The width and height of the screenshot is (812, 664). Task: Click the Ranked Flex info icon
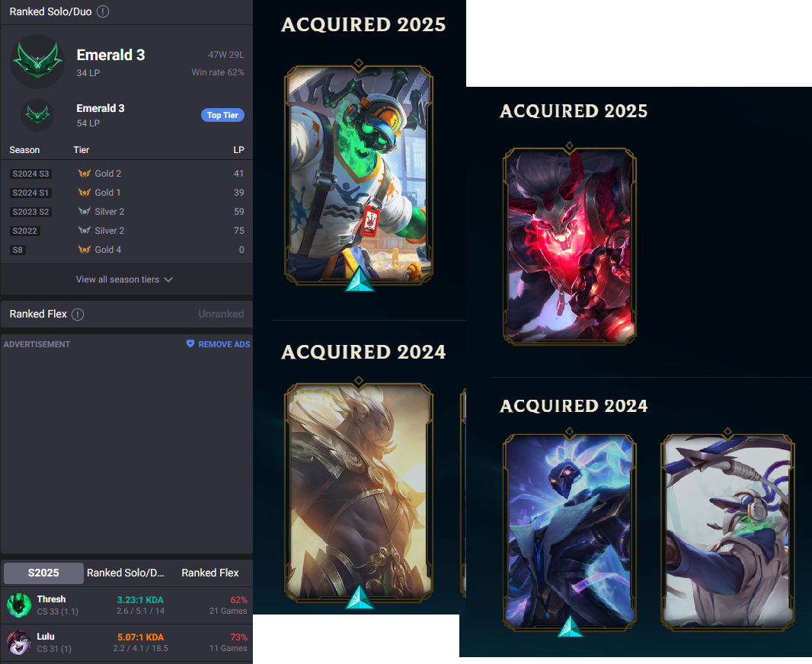(78, 314)
